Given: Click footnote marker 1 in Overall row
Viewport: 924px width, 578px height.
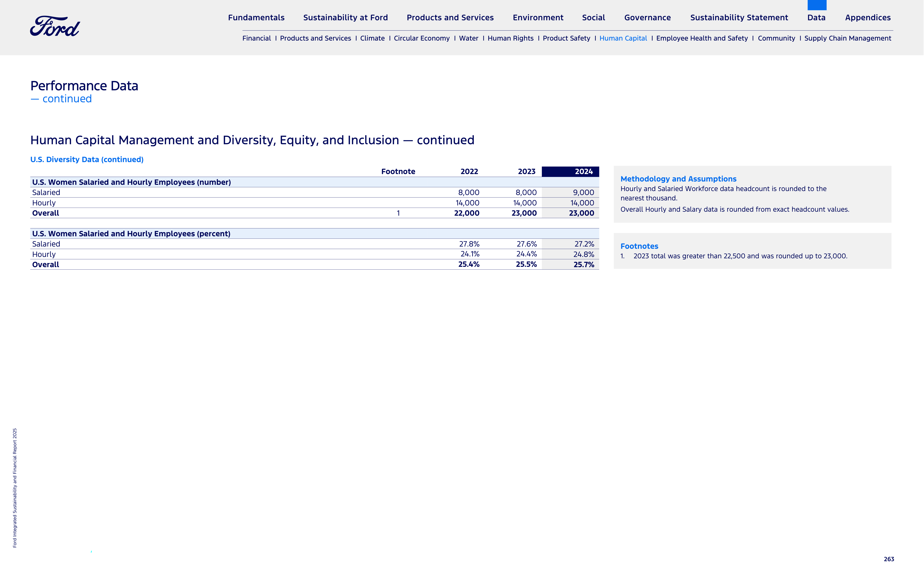Looking at the screenshot, I should pyautogui.click(x=398, y=213).
